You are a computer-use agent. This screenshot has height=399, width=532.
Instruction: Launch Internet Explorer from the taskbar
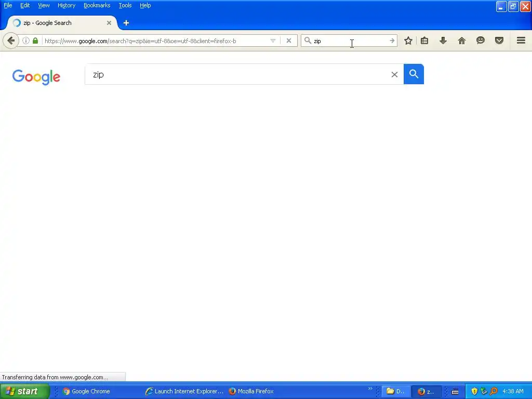pyautogui.click(x=184, y=391)
